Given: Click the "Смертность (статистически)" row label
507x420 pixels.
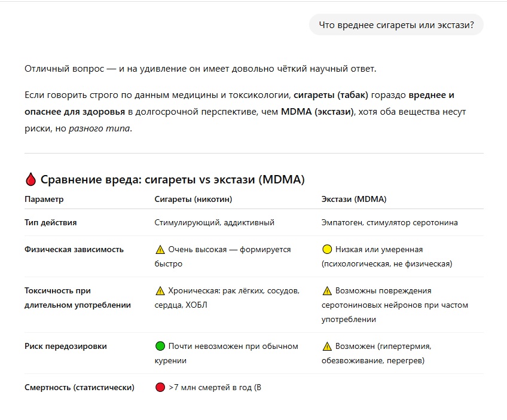Looking at the screenshot, I should tap(79, 387).
